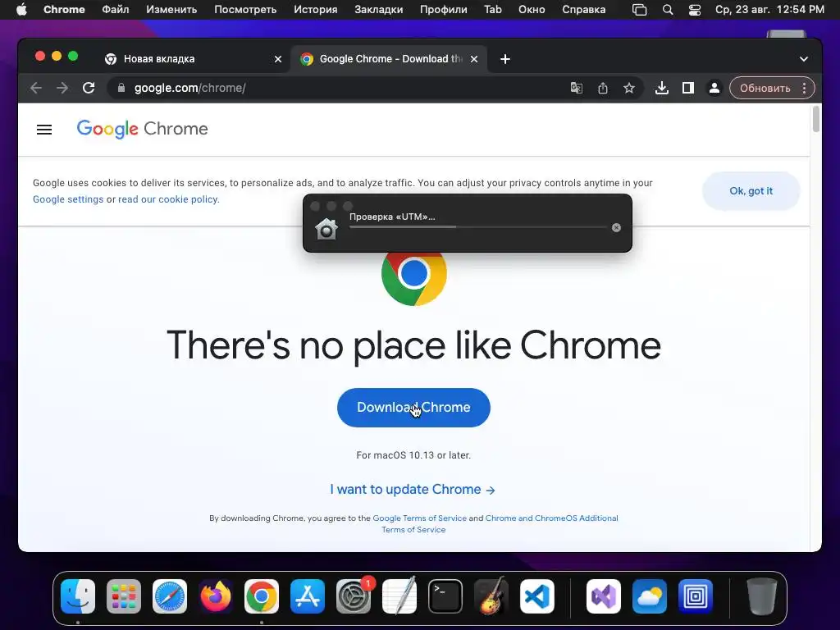Open System Preferences from the Dock
This screenshot has height=630, width=840.
[354, 596]
